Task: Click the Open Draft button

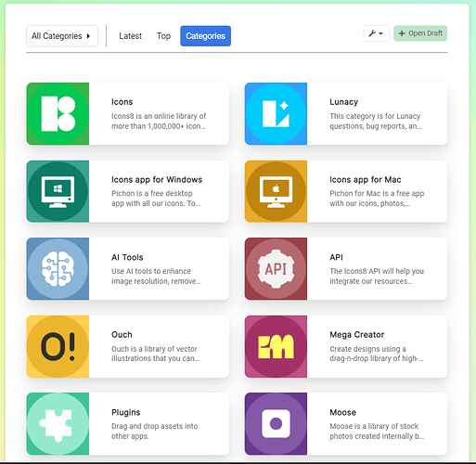Action: tap(420, 33)
